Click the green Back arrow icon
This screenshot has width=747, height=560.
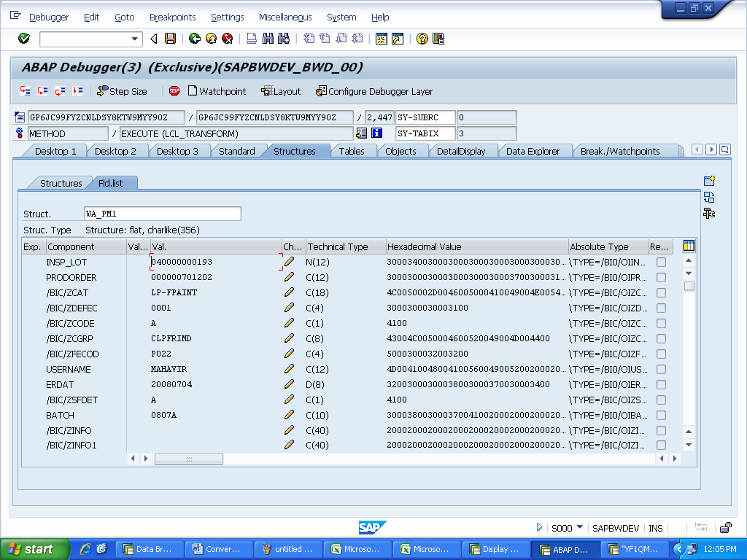[194, 39]
